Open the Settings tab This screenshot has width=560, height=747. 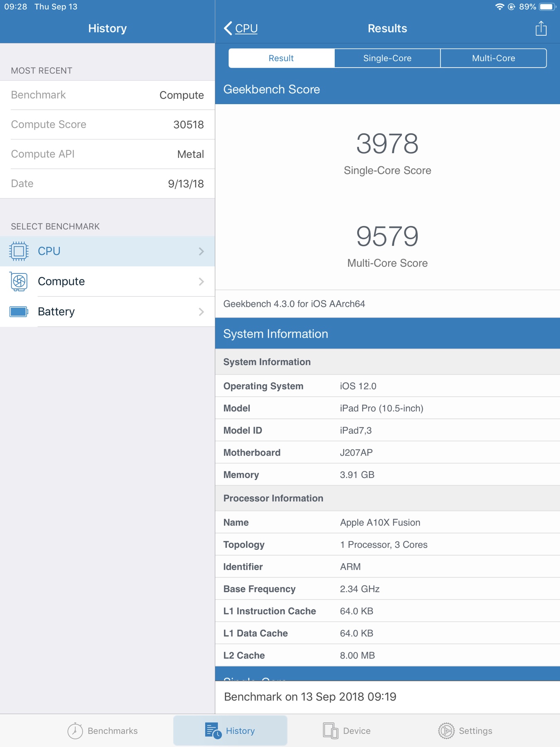(x=465, y=731)
